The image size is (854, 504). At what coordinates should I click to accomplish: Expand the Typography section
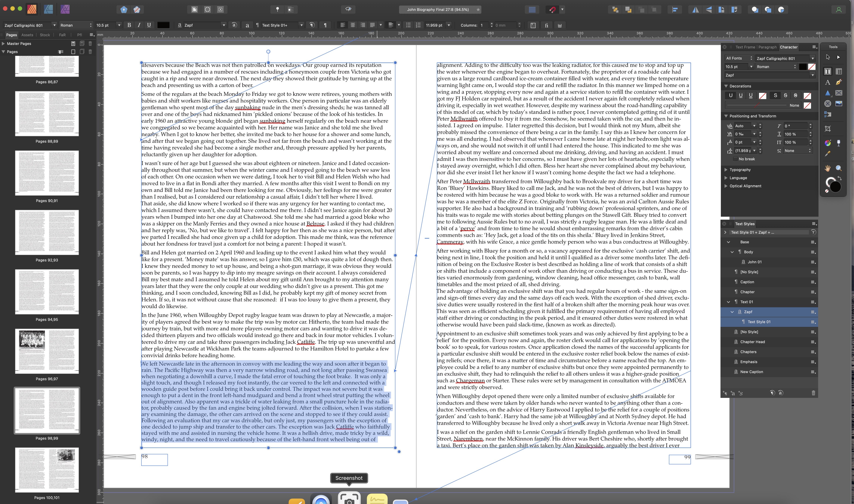coord(726,170)
